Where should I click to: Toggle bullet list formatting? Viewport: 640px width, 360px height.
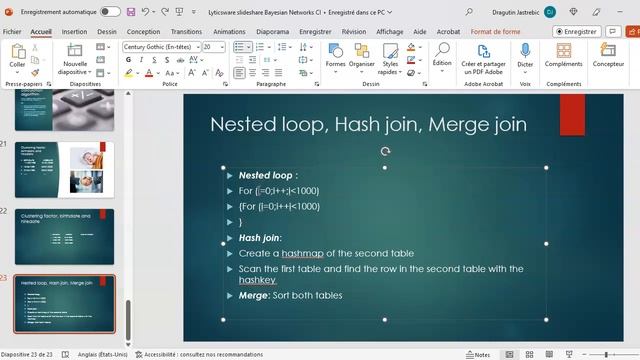239,47
